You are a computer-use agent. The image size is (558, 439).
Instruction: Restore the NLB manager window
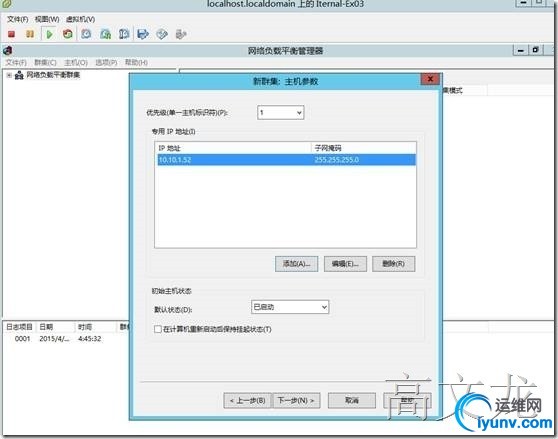coord(536,50)
